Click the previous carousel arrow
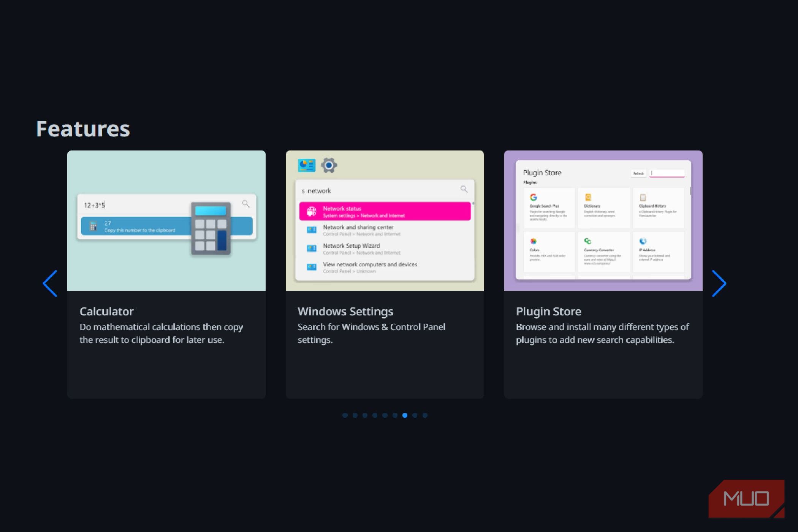 tap(50, 283)
